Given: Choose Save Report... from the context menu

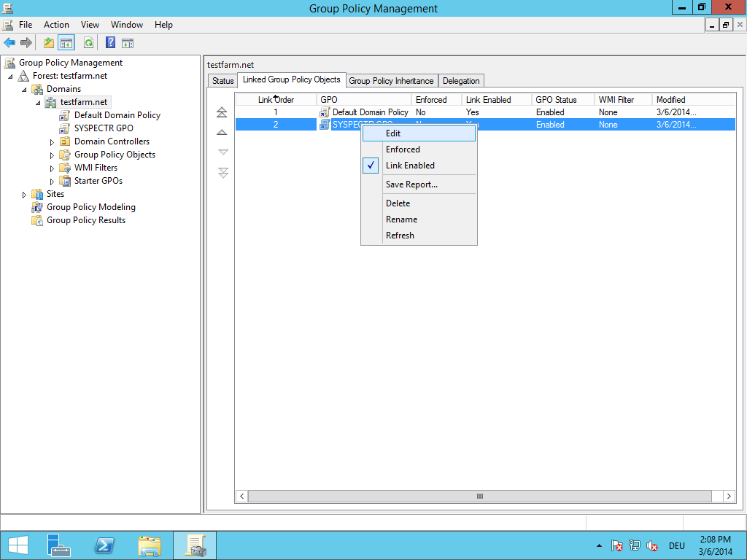Looking at the screenshot, I should tap(419, 184).
